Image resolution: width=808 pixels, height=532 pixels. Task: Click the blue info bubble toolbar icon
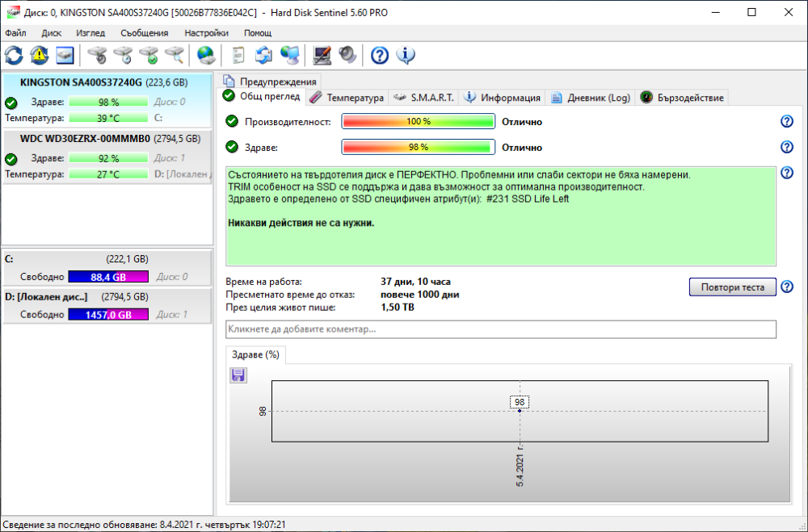(406, 55)
